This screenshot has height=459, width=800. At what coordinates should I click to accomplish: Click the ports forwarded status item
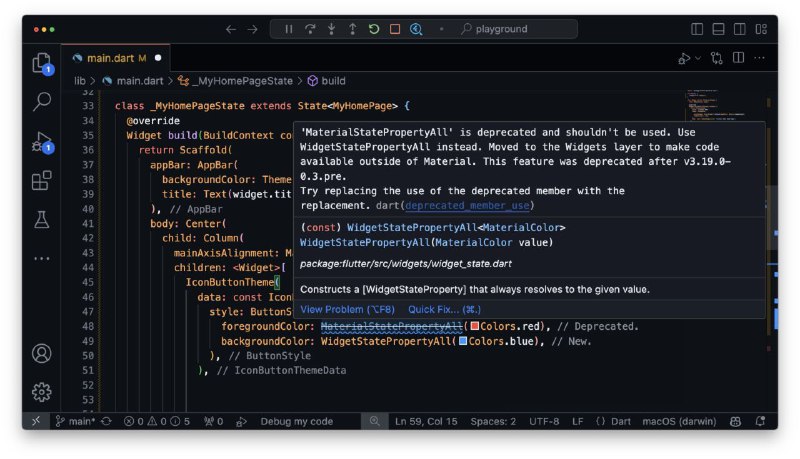click(213, 422)
